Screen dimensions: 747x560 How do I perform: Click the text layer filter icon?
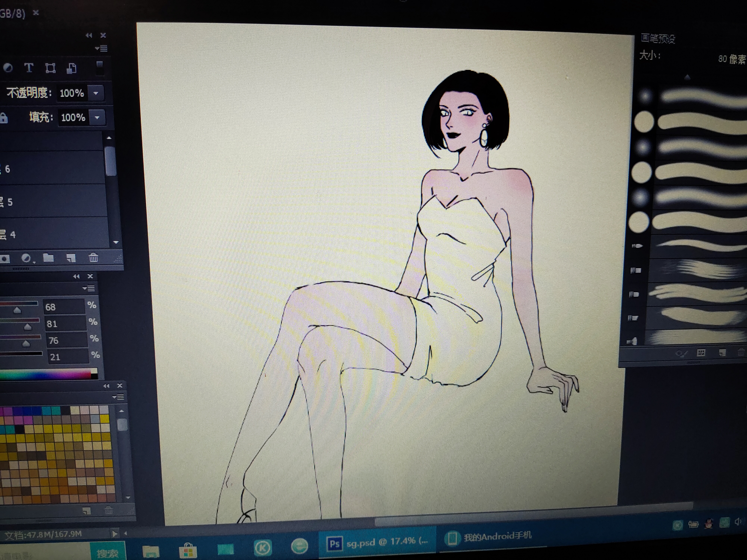click(x=29, y=68)
